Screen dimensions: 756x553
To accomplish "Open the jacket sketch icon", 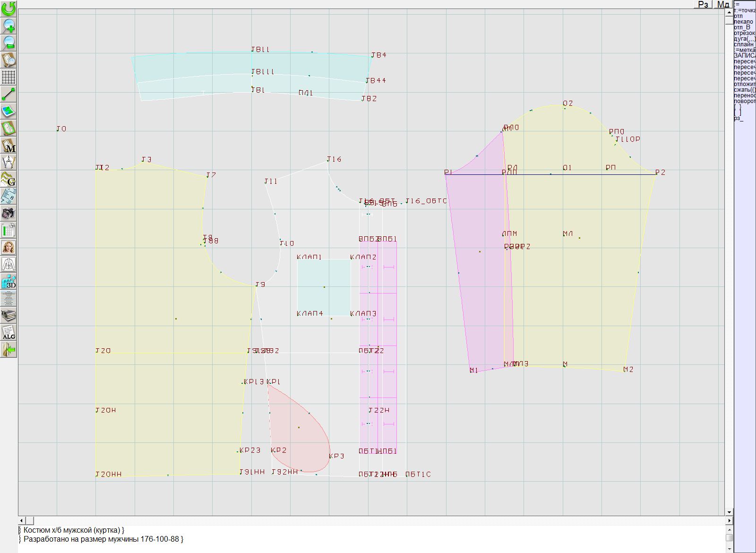I will pos(9,264).
